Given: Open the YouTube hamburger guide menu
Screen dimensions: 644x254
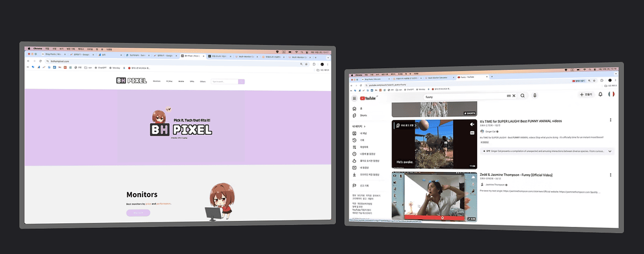Looking at the screenshot, I should coord(354,99).
